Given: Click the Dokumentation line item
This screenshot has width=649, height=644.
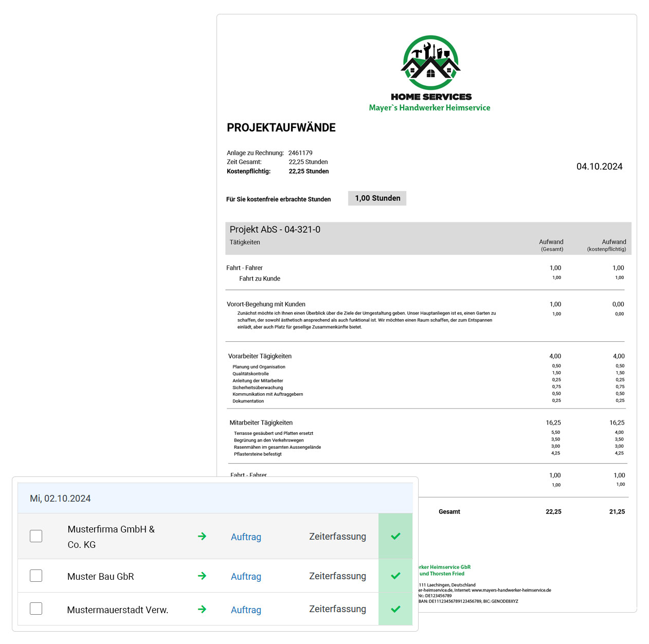Looking at the screenshot, I should [248, 401].
